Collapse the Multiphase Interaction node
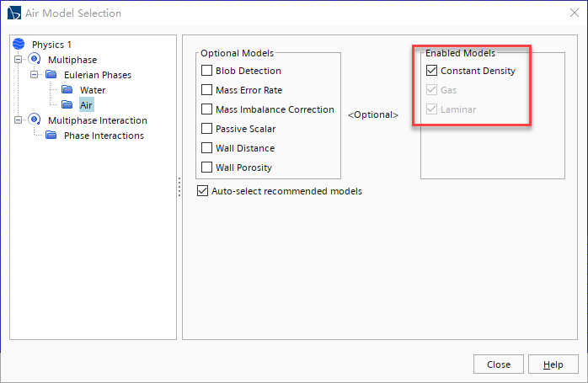Image resolution: width=588 pixels, height=383 pixels. [x=19, y=120]
